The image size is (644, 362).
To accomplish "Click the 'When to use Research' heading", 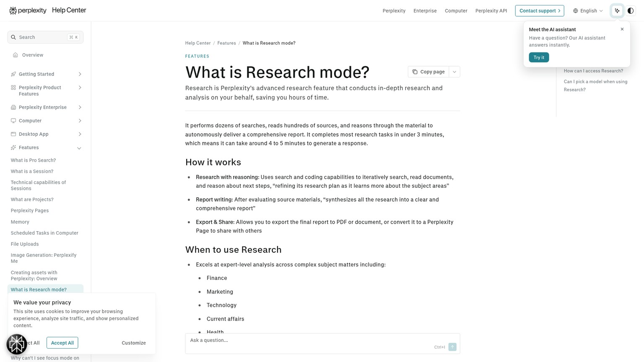I will pos(234,250).
